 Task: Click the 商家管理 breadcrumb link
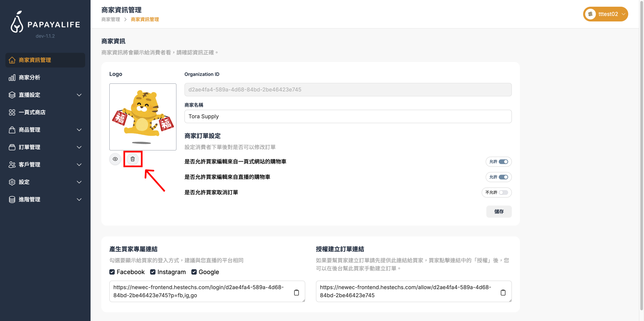point(111,19)
